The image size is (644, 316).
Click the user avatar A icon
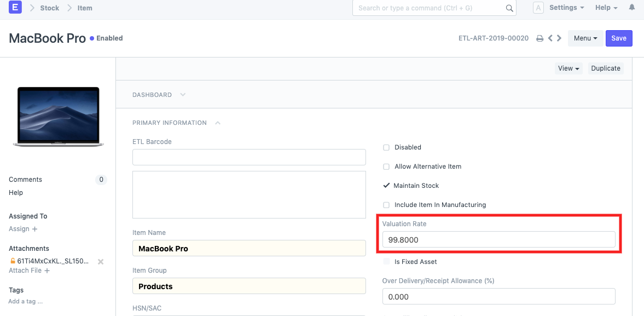click(x=538, y=8)
